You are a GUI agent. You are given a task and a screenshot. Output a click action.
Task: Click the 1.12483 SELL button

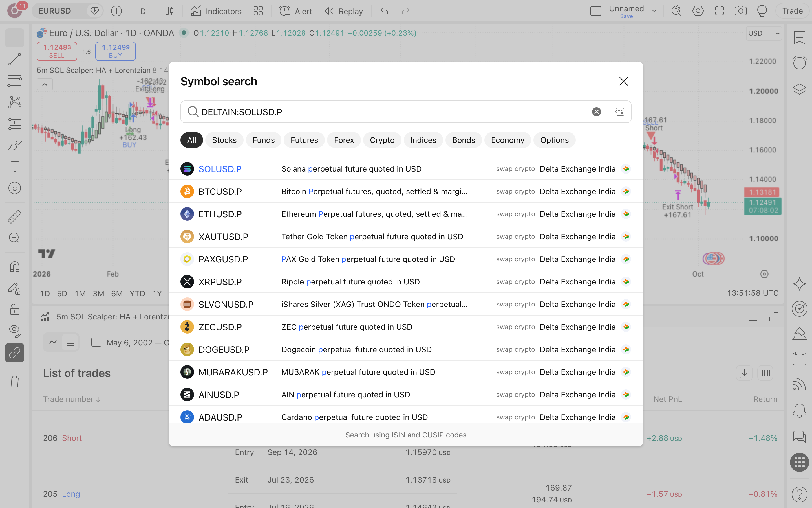[x=57, y=51]
